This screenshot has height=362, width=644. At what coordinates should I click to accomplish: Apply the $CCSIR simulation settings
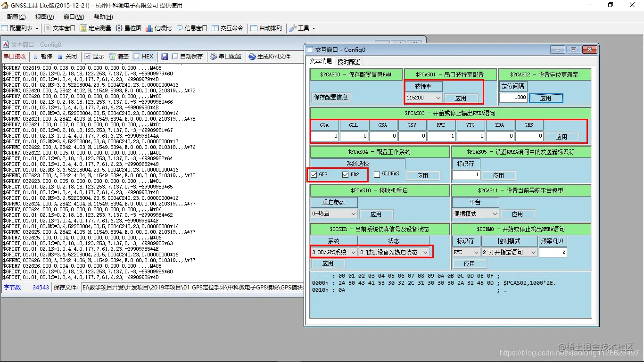coord(328,263)
